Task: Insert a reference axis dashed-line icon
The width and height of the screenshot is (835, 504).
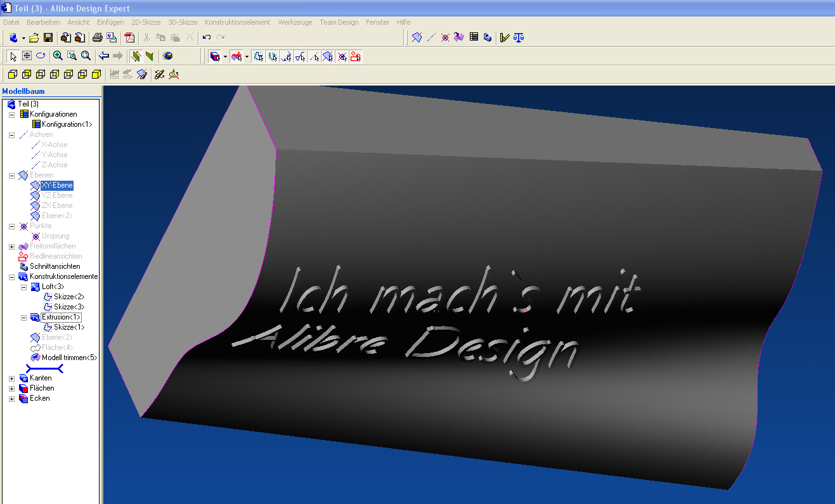Action: 431,37
